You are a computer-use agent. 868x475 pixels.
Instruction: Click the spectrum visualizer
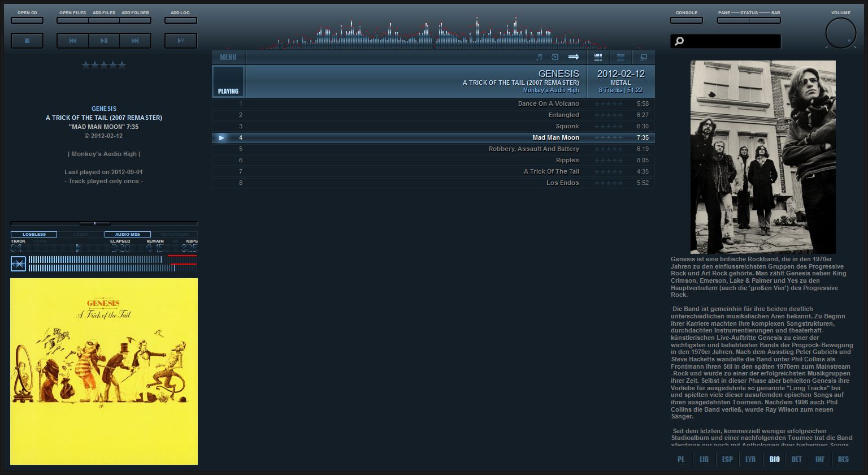click(433, 33)
